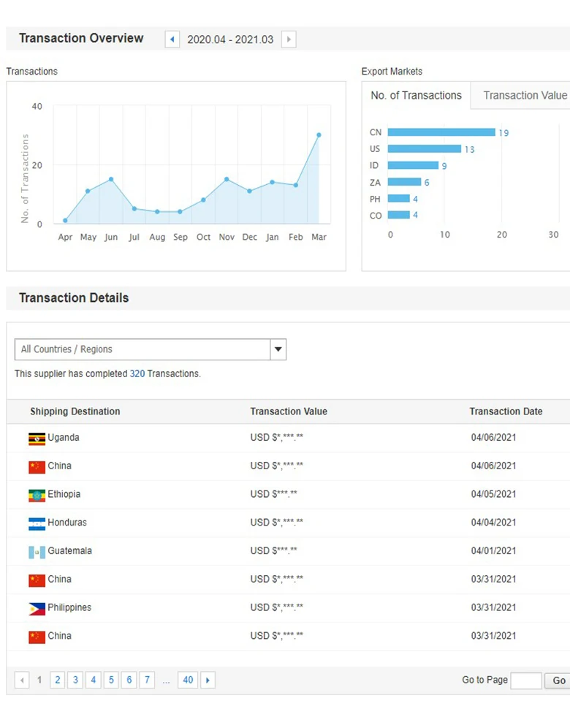Click the Guatemala flag icon
The width and height of the screenshot is (570, 728).
[37, 552]
